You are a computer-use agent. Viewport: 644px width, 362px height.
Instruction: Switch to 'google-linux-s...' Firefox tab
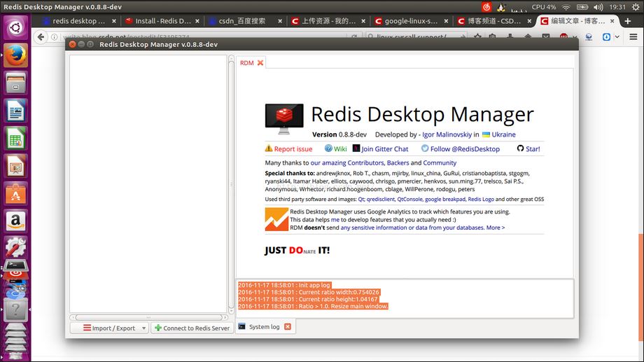411,20
